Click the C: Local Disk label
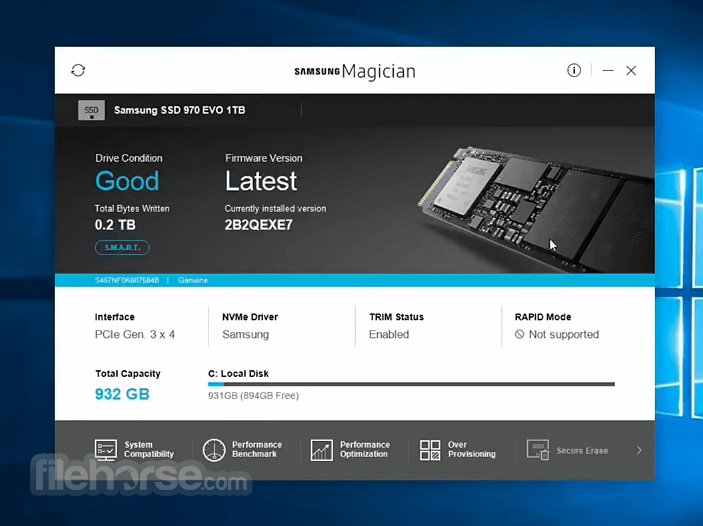The image size is (703, 526). 238,374
